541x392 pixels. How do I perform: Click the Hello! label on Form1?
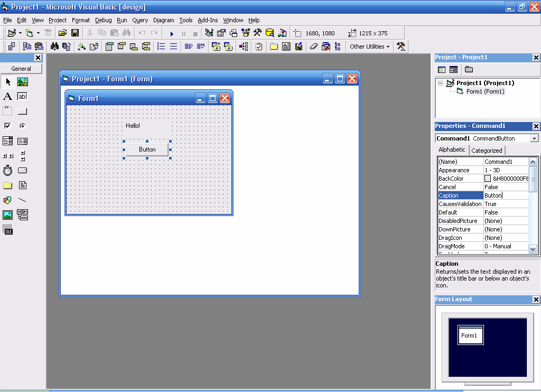[133, 126]
